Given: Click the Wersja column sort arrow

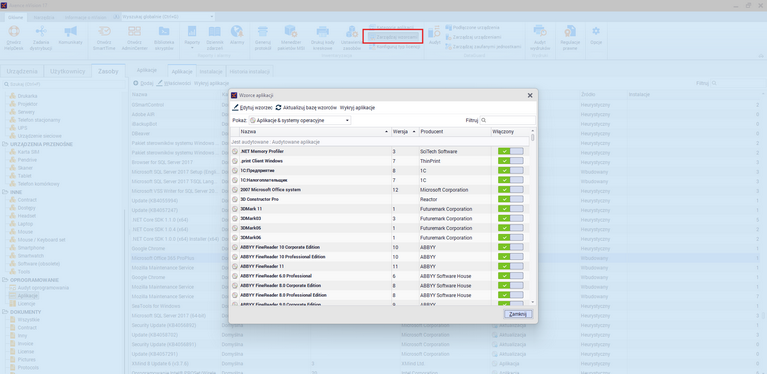Looking at the screenshot, I should click(x=415, y=132).
